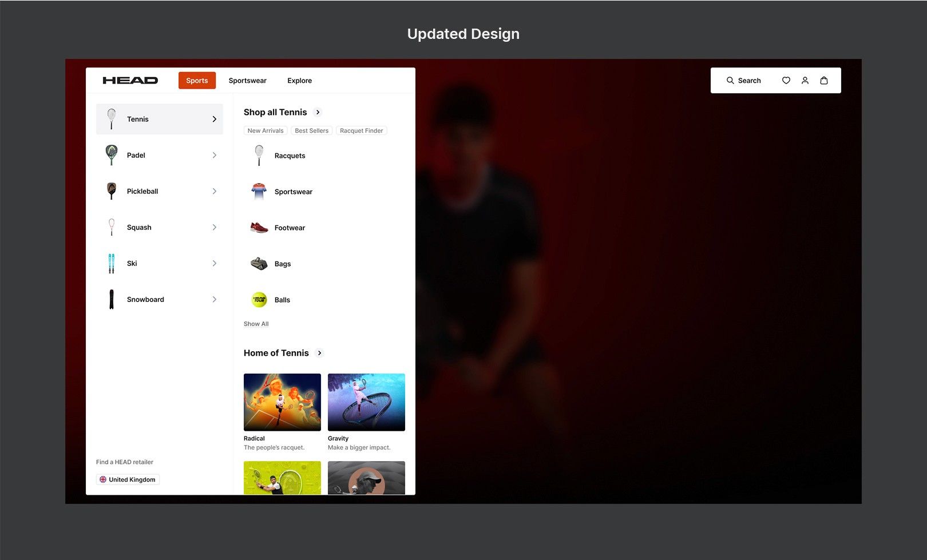
Task: Open the wishlist heart icon
Action: point(786,81)
